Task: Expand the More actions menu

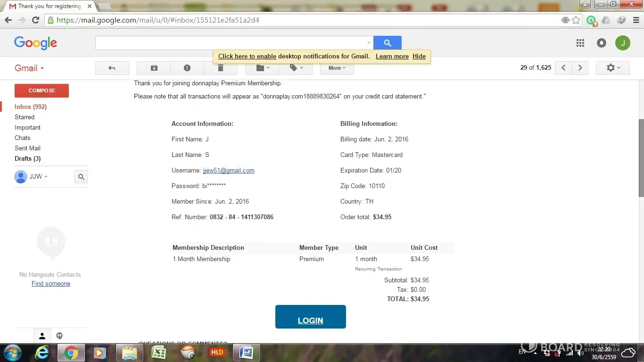Action: click(337, 68)
